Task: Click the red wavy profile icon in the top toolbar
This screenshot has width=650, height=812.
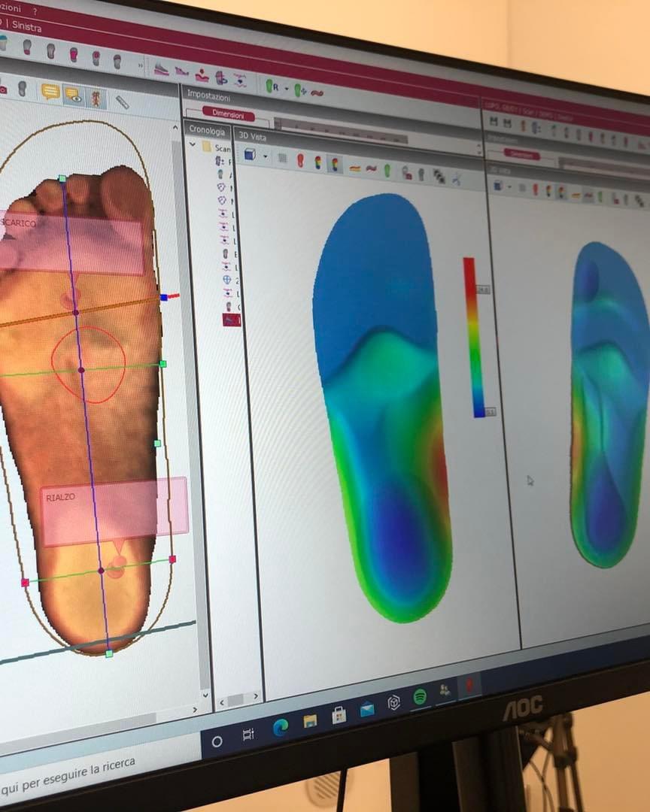Action: (317, 93)
